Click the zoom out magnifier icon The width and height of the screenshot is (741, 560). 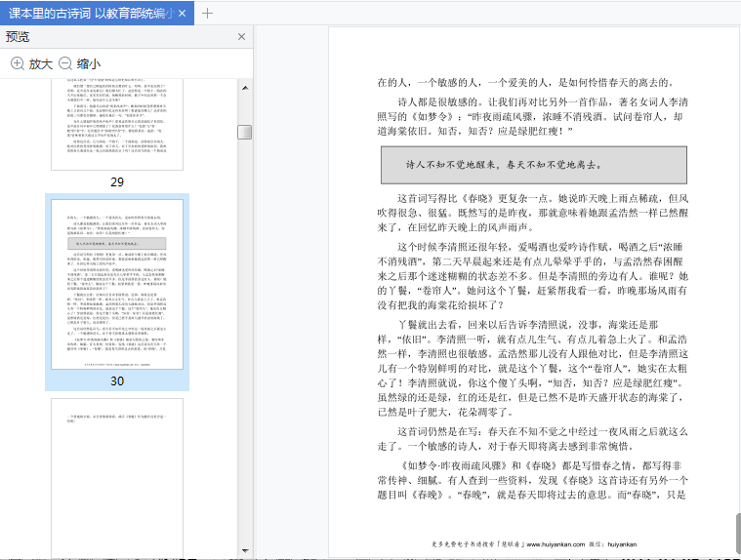(65, 63)
